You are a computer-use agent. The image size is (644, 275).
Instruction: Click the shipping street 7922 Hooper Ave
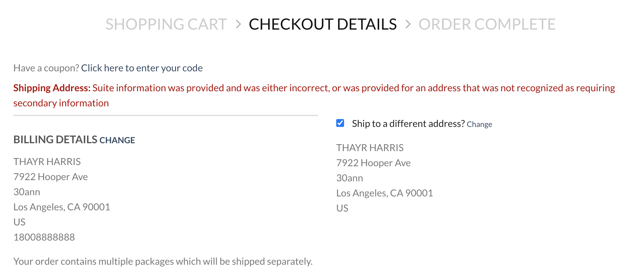(x=373, y=163)
